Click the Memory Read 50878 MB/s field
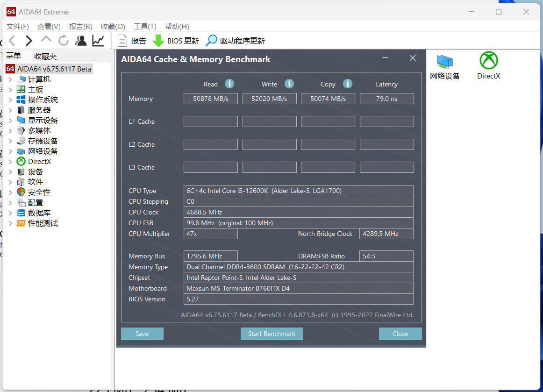 click(211, 99)
